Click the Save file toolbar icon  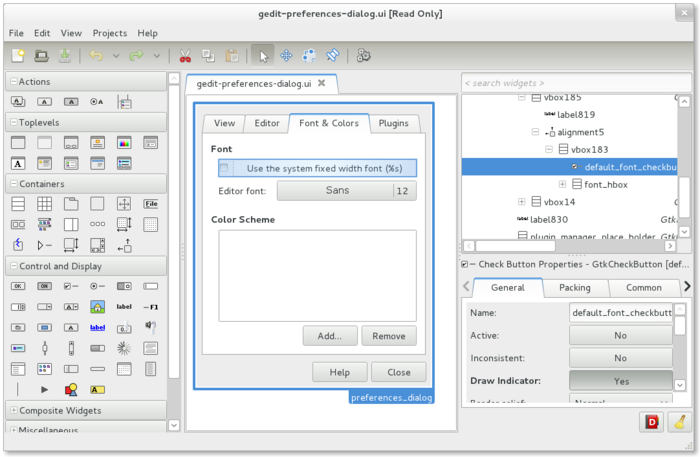click(x=64, y=56)
